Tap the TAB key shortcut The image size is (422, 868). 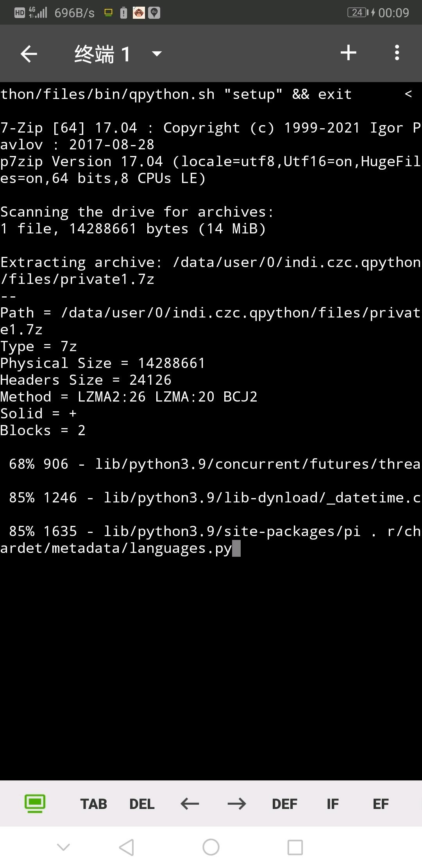[x=93, y=804]
